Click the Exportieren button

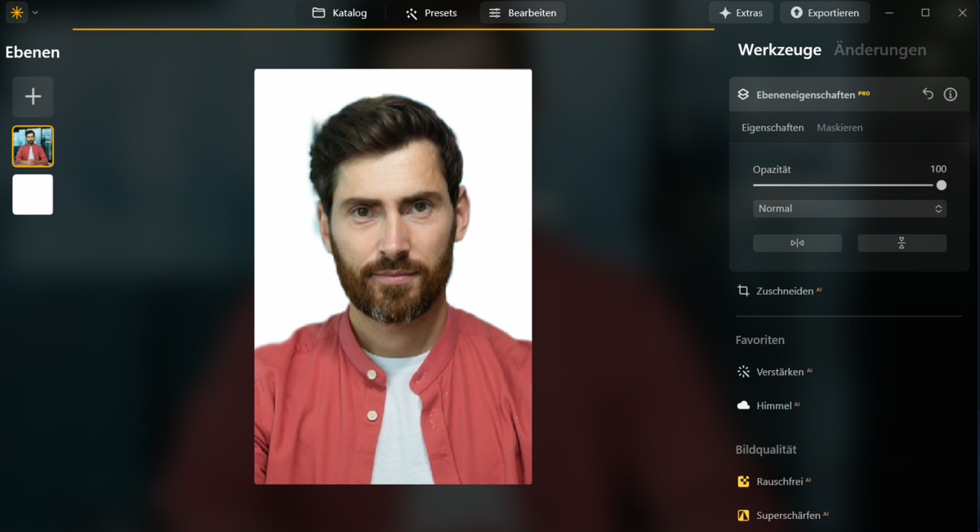[825, 12]
